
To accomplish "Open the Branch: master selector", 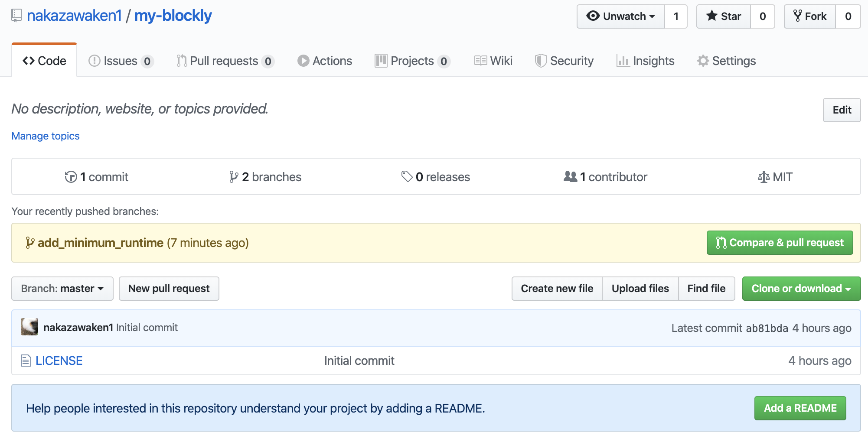I will (62, 288).
